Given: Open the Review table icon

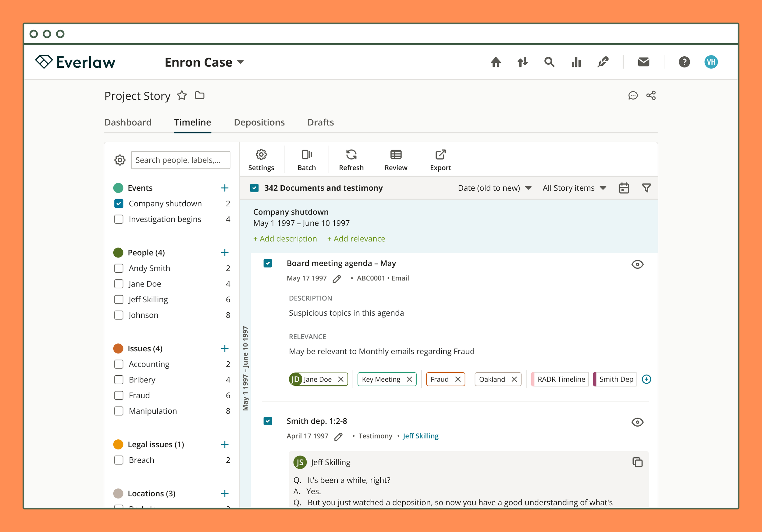Looking at the screenshot, I should click(396, 155).
